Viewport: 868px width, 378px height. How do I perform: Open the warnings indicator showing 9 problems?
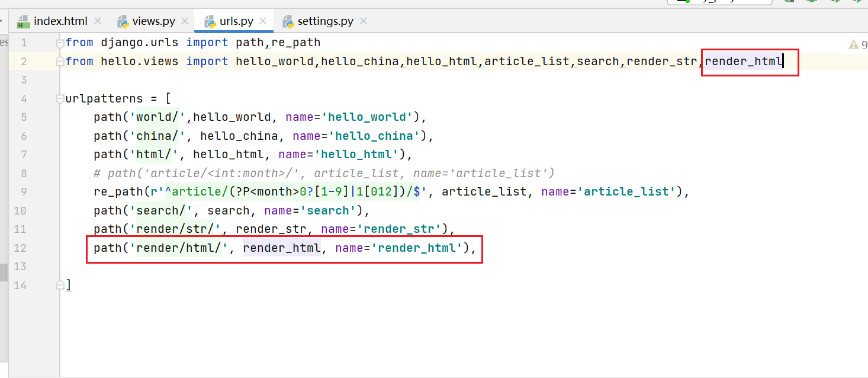pos(858,44)
